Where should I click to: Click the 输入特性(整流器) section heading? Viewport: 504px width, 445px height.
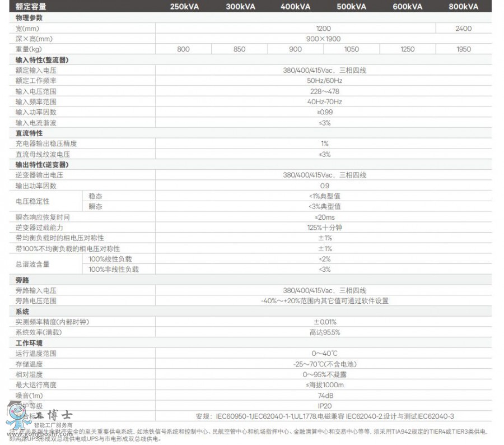[x=43, y=60]
